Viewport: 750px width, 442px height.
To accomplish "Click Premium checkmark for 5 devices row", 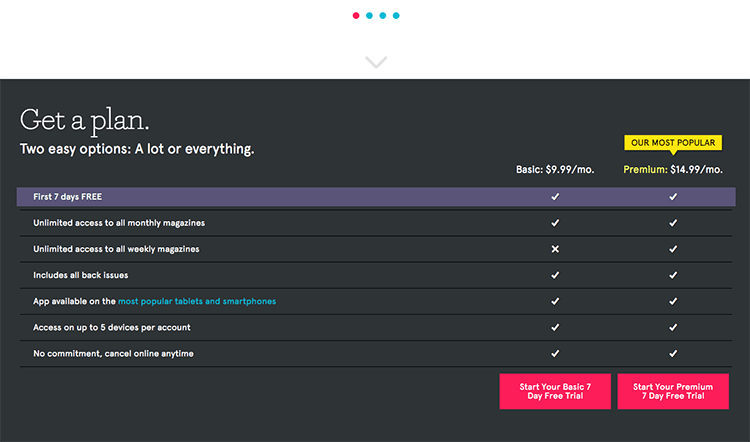I will (x=673, y=328).
